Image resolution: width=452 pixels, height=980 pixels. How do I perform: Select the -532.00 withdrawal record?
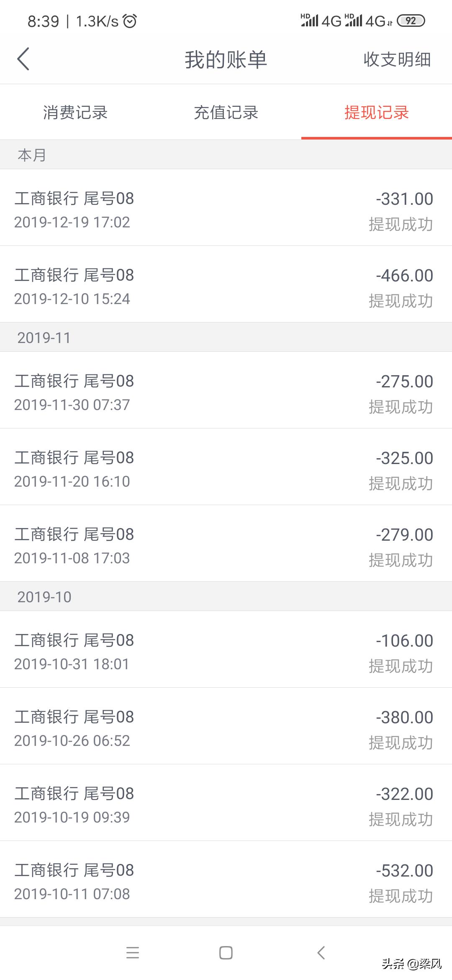coord(226,879)
